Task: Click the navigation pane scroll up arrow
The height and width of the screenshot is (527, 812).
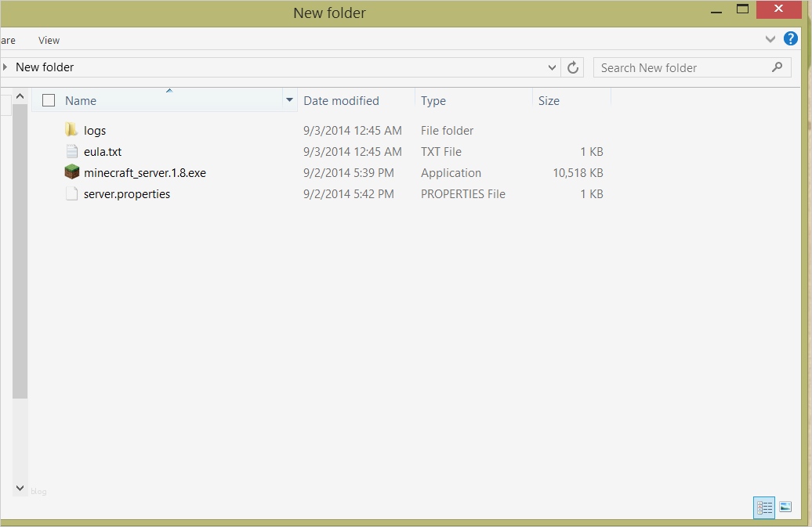Action: pyautogui.click(x=20, y=96)
